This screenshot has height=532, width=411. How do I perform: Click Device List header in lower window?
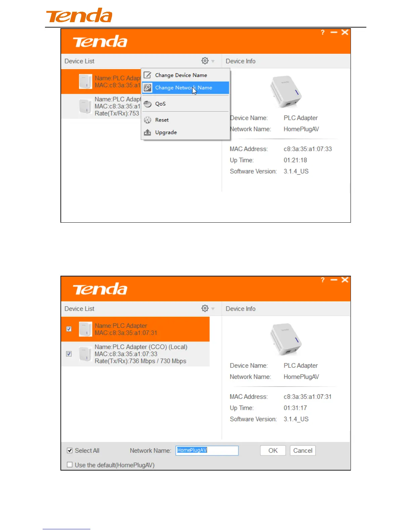point(79,309)
